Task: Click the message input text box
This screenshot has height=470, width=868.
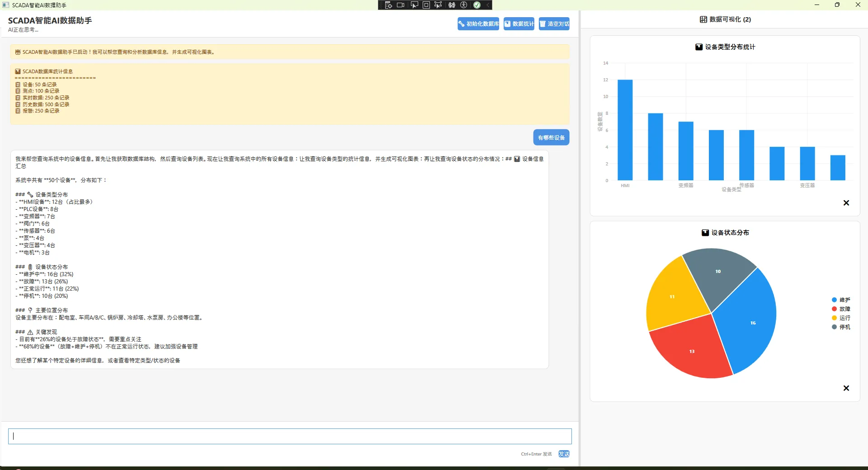Action: pyautogui.click(x=290, y=436)
